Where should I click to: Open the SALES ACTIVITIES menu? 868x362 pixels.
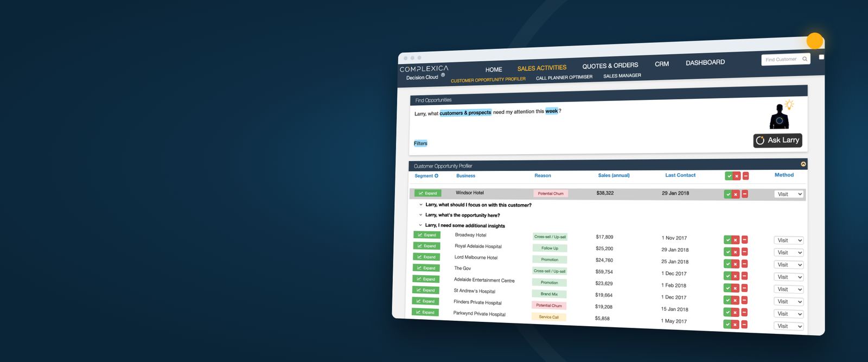coord(542,68)
